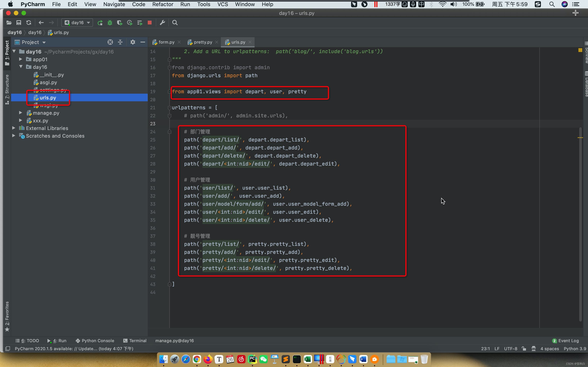Viewport: 588px width, 367px height.
Task: Click the Terminal panel button
Action: (x=137, y=340)
